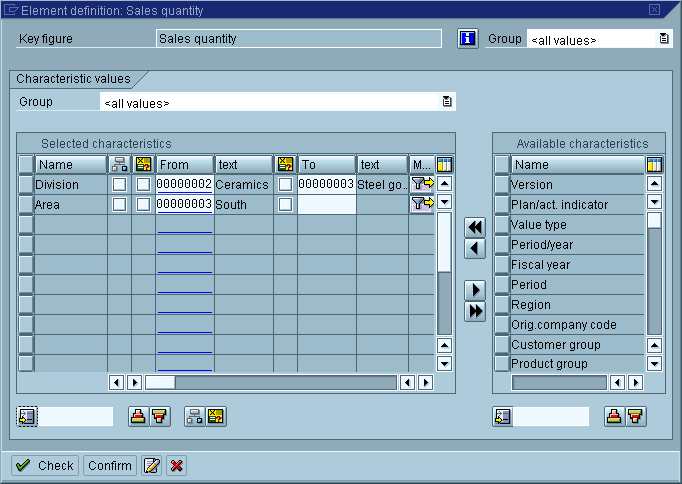Click the Name column header in Selected characteristics
The image size is (682, 484).
point(71,164)
